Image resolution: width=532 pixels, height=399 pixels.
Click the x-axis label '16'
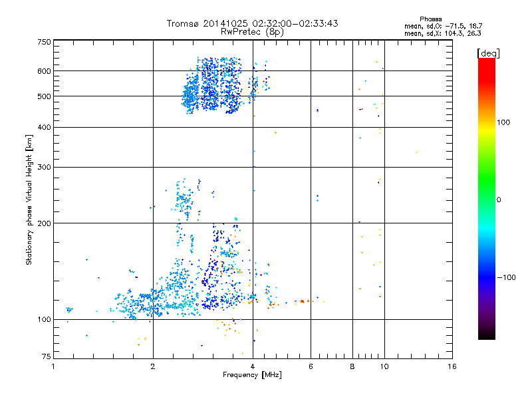452,367
